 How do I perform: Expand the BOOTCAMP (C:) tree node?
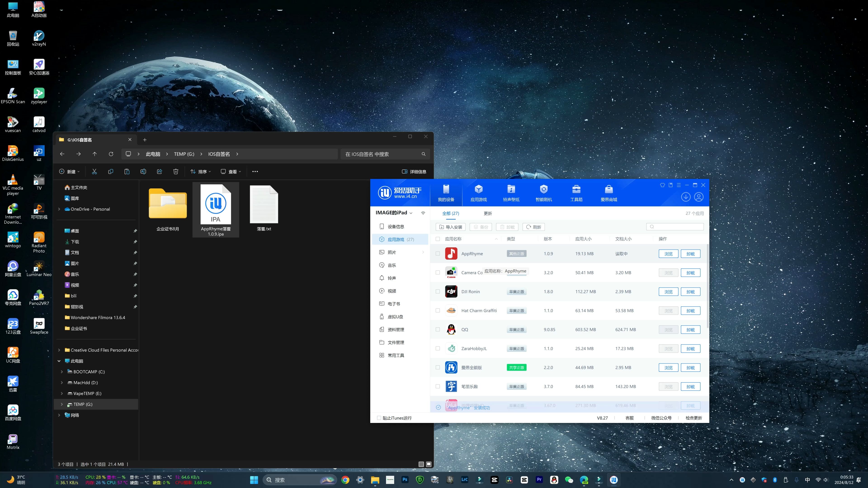[62, 372]
